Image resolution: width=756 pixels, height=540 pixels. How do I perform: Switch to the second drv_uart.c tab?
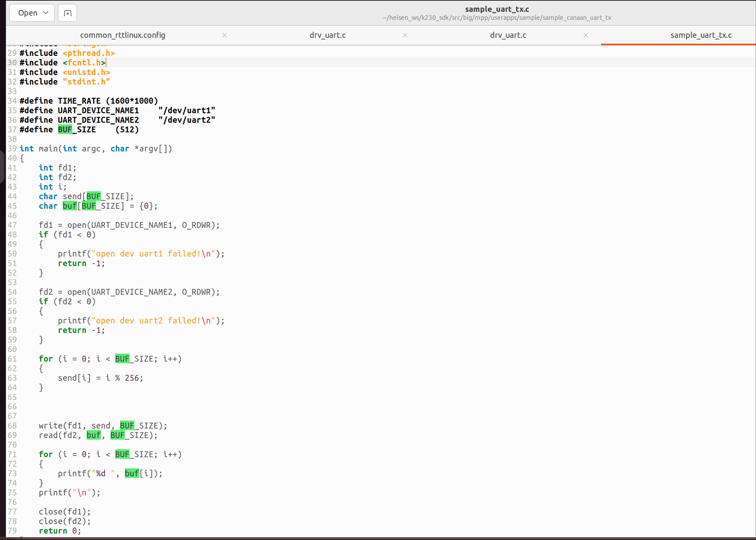tap(508, 35)
